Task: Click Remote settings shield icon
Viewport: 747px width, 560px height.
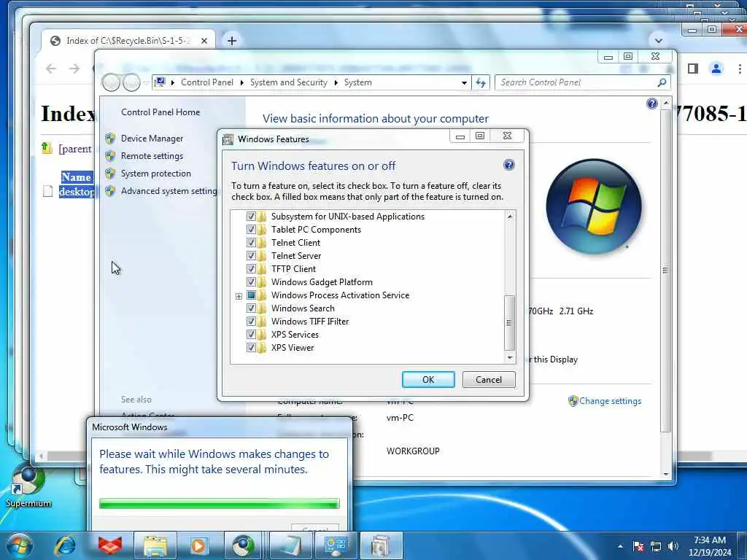Action: click(111, 156)
